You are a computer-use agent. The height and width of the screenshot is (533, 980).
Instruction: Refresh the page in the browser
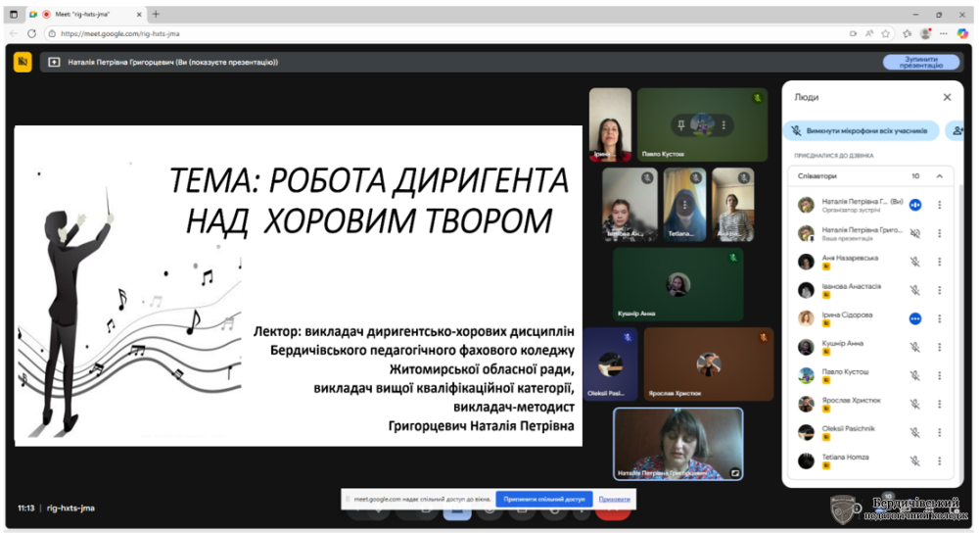(x=31, y=33)
